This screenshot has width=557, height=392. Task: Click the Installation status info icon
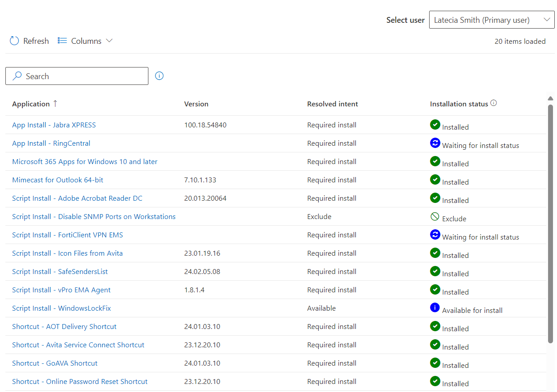coord(494,103)
